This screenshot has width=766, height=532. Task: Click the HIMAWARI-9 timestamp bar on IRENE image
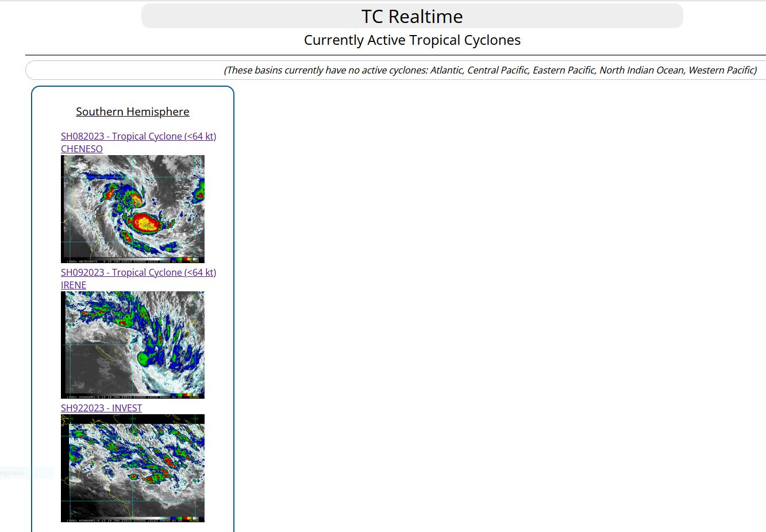coord(115,395)
